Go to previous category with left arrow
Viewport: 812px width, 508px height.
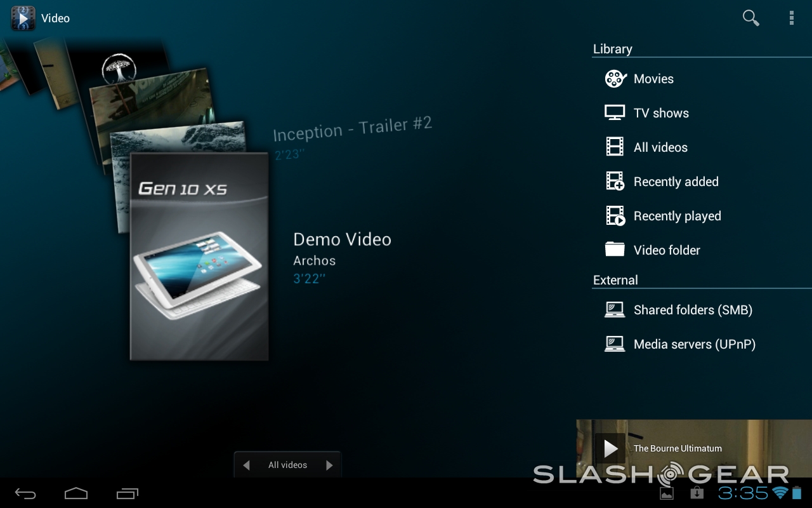coord(247,465)
